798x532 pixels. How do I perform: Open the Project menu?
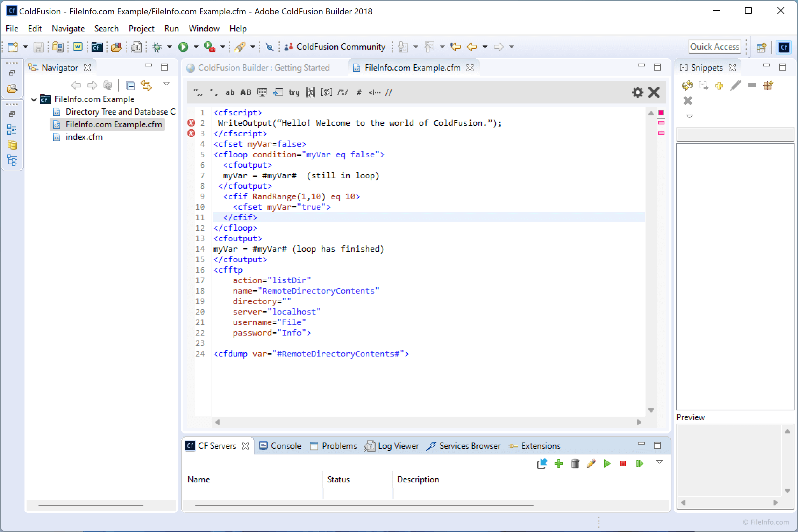[x=141, y=29]
